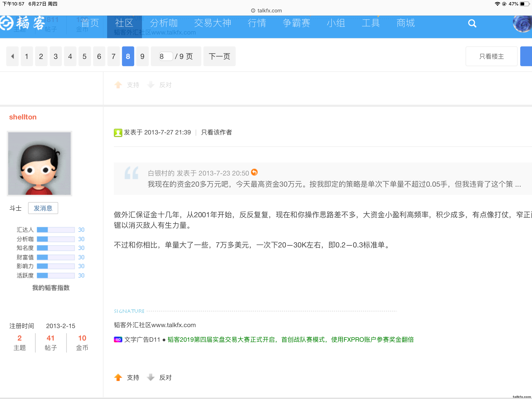Click 我的韬客指数 link

click(51, 288)
